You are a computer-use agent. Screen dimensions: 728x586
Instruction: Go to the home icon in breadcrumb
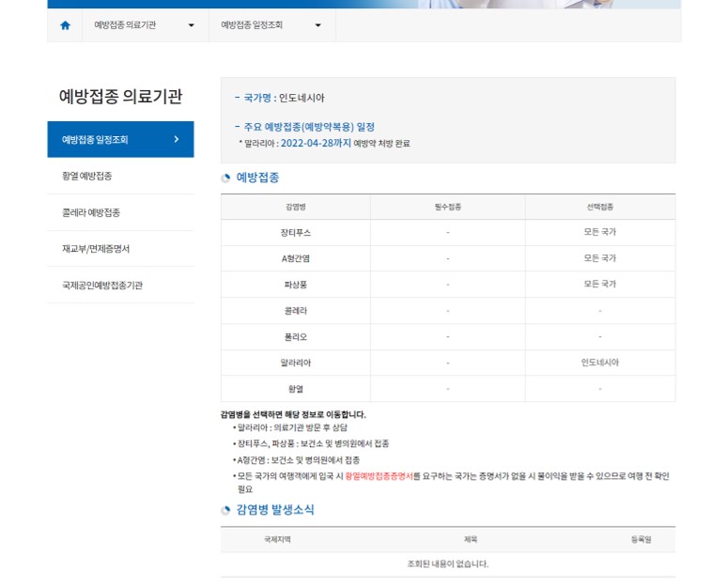pyautogui.click(x=65, y=25)
